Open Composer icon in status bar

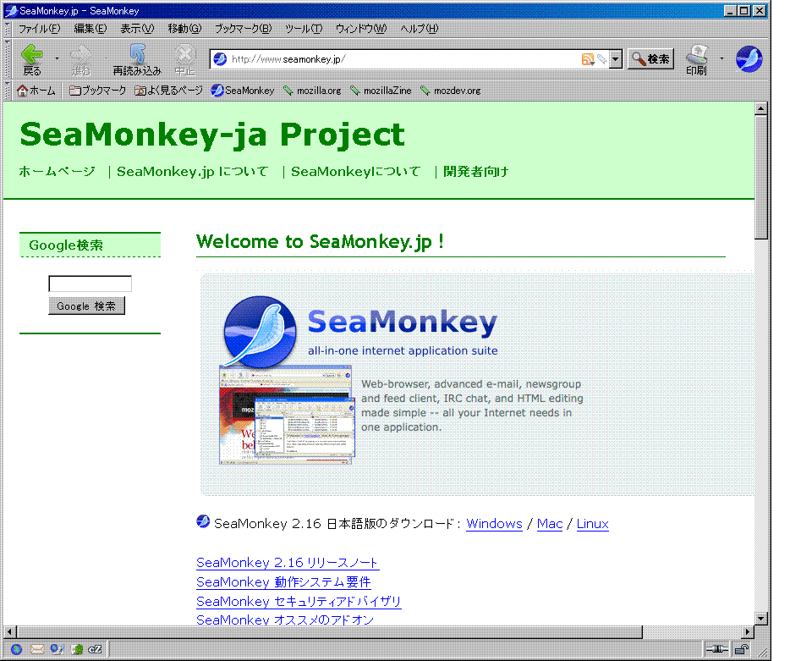[57, 649]
